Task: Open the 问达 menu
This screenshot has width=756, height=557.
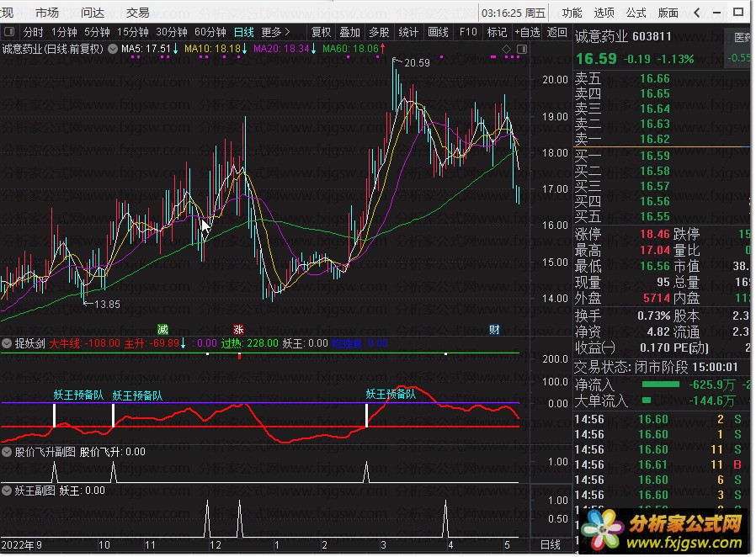Action: (x=92, y=13)
